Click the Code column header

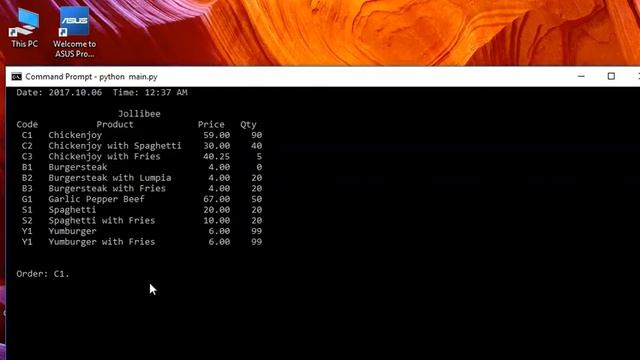(x=27, y=124)
